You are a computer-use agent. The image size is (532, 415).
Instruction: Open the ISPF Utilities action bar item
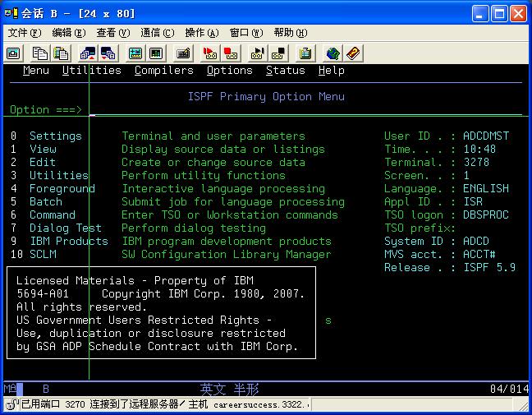pyautogui.click(x=92, y=71)
